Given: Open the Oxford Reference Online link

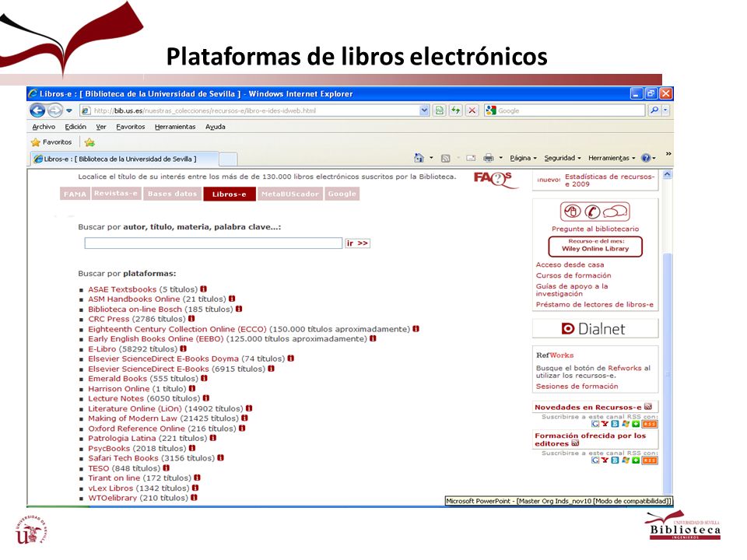Looking at the screenshot, I should point(136,429).
